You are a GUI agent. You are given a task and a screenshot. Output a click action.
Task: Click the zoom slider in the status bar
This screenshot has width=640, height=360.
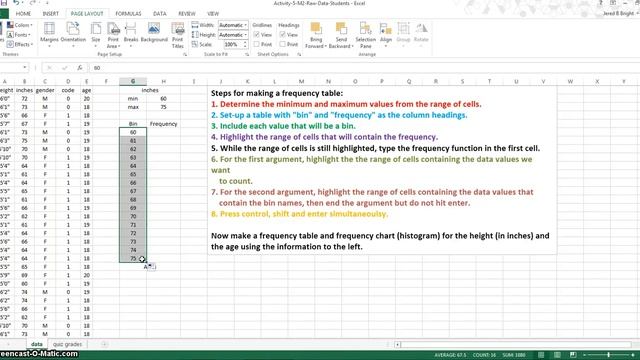(x=609, y=355)
